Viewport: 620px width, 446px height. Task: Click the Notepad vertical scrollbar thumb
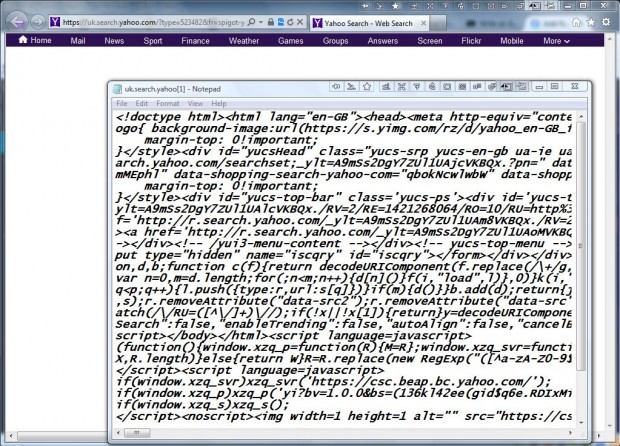point(581,246)
